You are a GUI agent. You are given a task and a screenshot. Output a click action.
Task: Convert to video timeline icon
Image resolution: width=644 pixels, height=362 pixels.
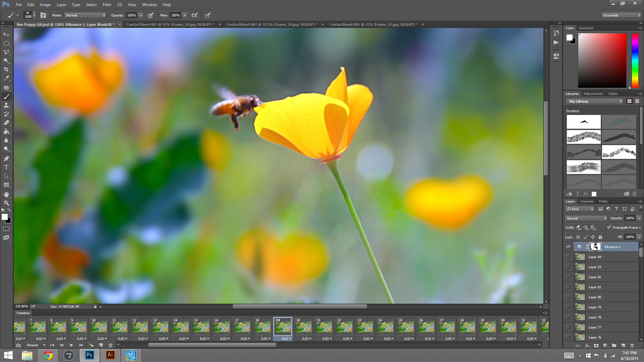(x=18, y=345)
